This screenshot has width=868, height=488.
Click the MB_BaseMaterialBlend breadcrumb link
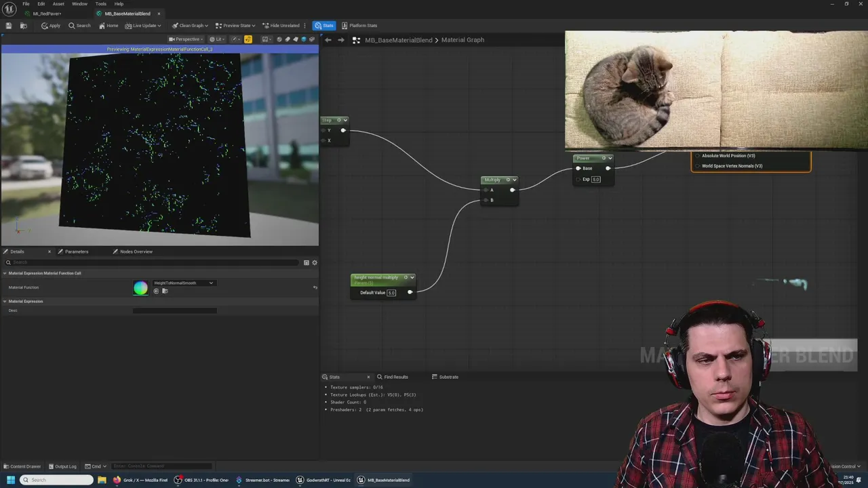point(399,40)
